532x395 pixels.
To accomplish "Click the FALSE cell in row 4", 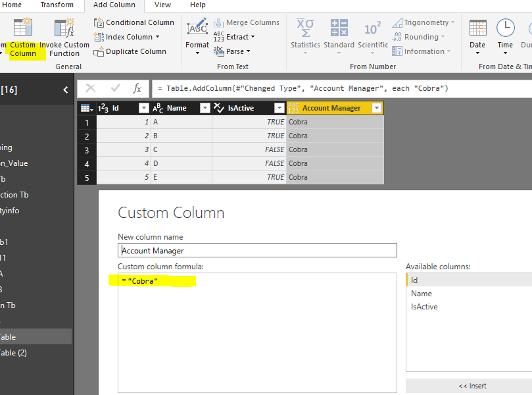I will pyautogui.click(x=249, y=163).
